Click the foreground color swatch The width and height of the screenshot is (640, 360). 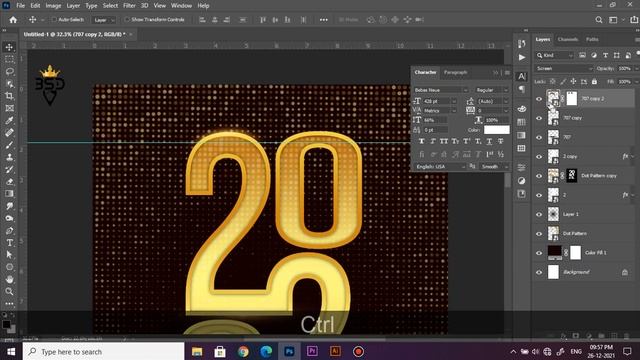point(6,324)
